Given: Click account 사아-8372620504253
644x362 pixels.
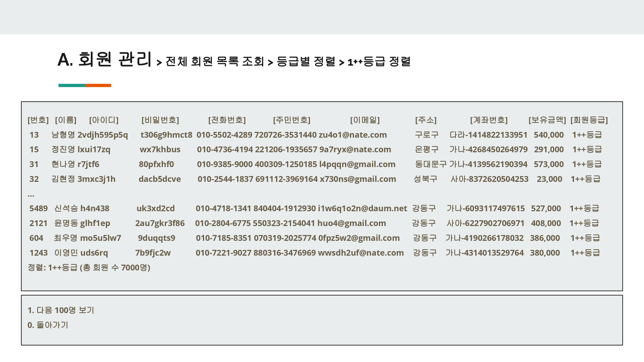Looking at the screenshot, I should click(x=489, y=179).
